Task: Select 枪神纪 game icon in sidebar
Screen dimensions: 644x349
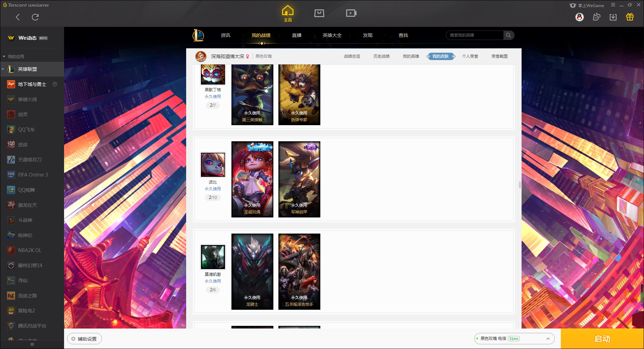Action: [x=11, y=235]
